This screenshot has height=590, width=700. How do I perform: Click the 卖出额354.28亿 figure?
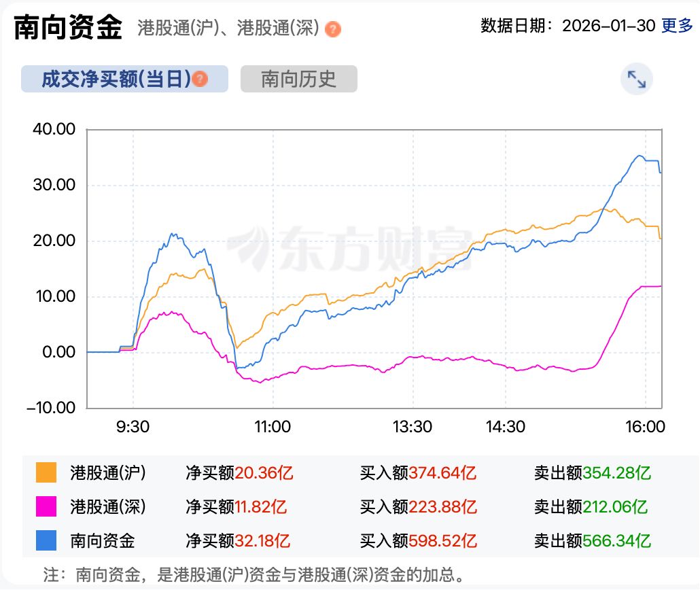pyautogui.click(x=593, y=472)
